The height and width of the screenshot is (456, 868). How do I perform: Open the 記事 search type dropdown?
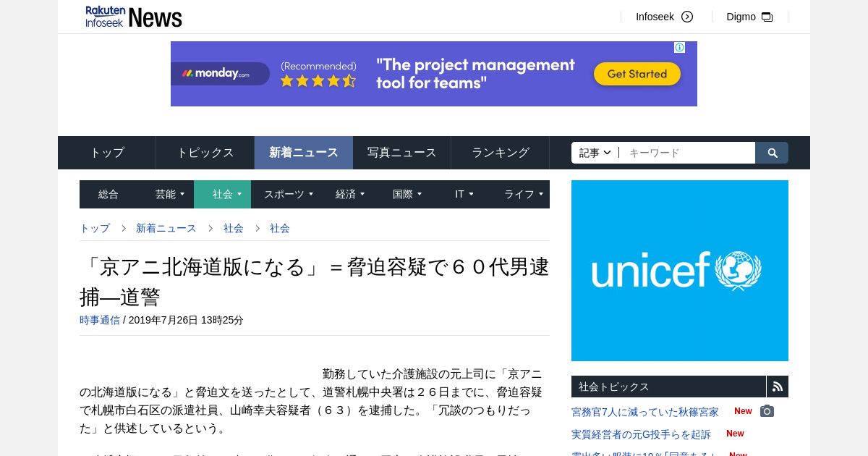595,153
